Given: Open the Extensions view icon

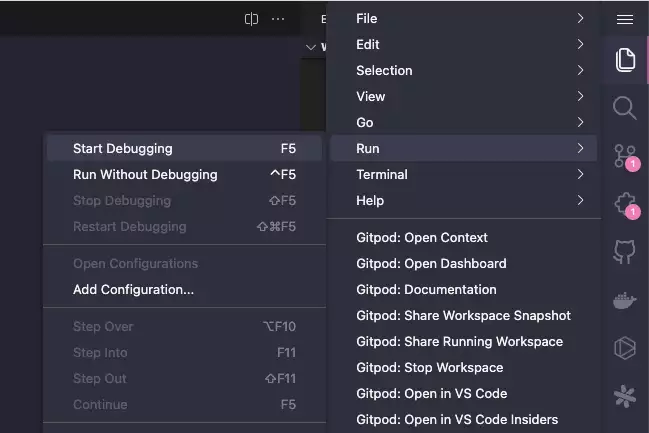Looking at the screenshot, I should click(626, 205).
